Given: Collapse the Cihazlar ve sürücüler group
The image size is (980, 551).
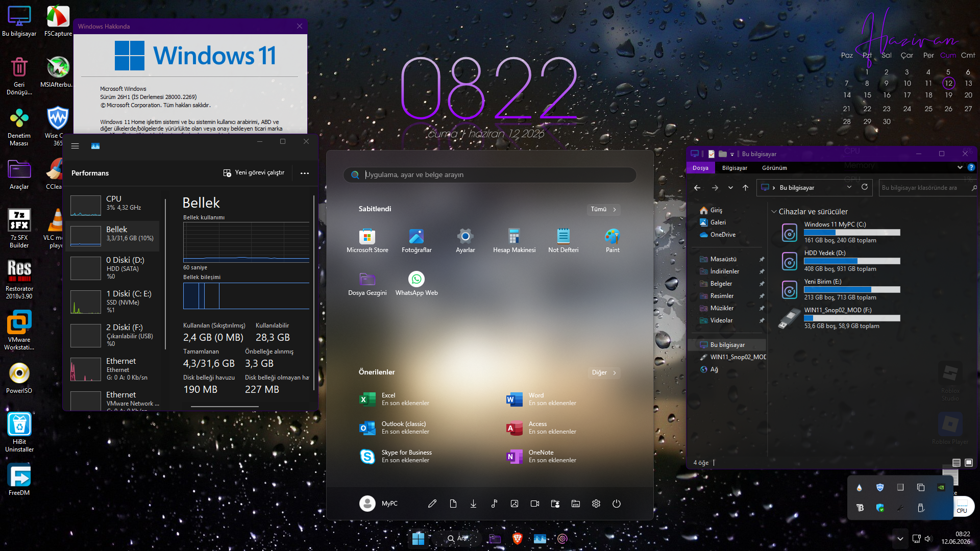Looking at the screenshot, I should [774, 212].
